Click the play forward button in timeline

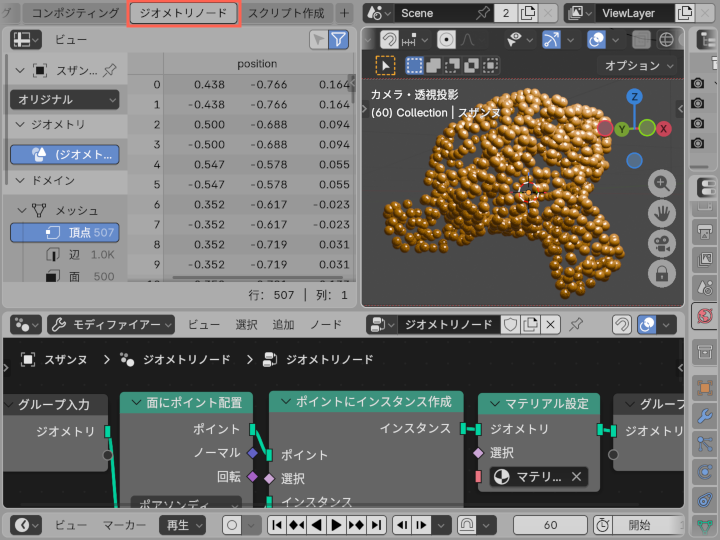337,525
